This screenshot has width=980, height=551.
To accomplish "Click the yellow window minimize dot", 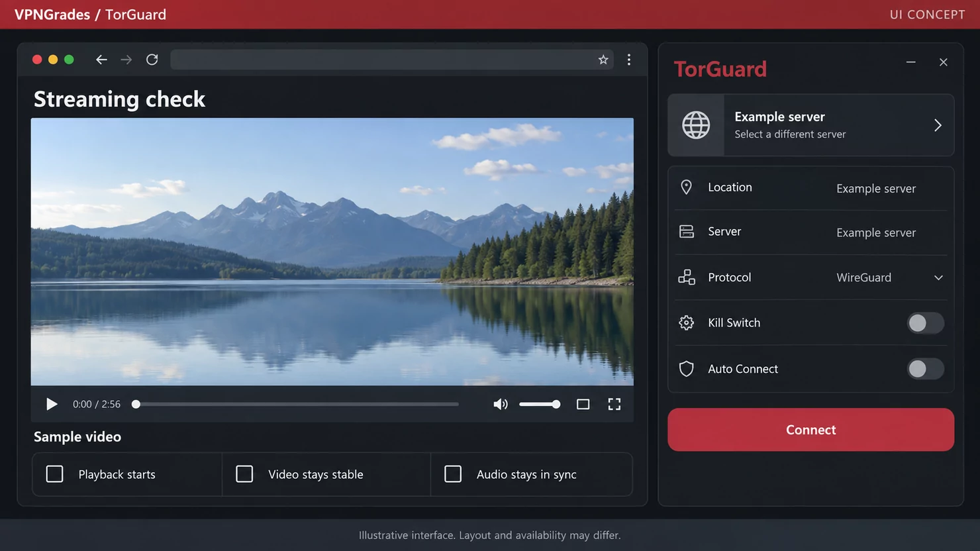I will pyautogui.click(x=53, y=60).
